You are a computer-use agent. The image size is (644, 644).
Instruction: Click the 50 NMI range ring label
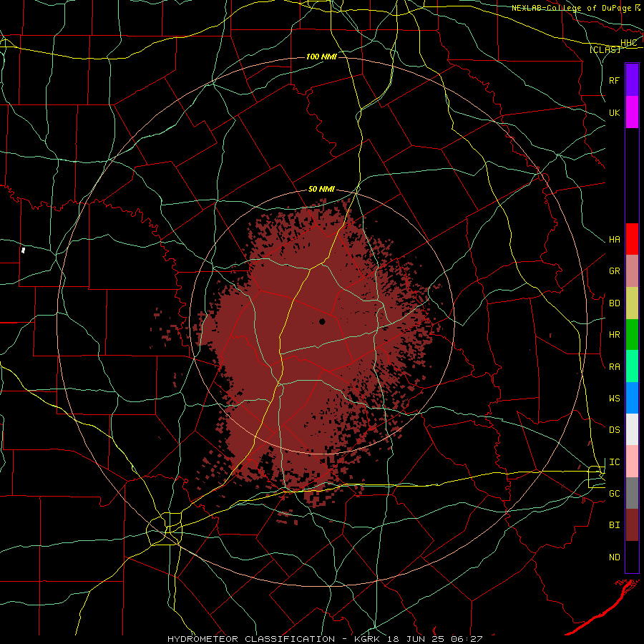(321, 190)
